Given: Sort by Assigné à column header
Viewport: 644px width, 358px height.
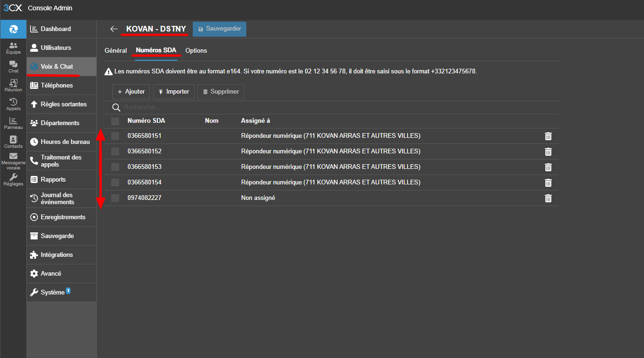Looking at the screenshot, I should pyautogui.click(x=255, y=121).
